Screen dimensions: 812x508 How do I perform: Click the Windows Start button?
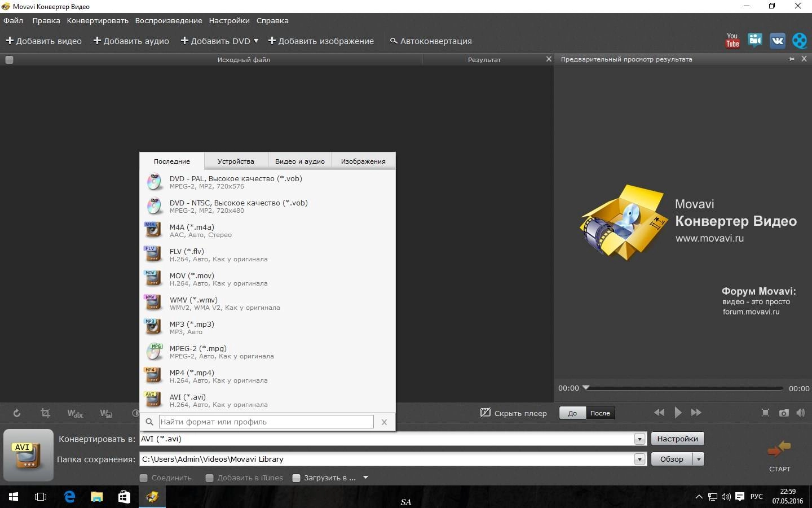click(14, 497)
